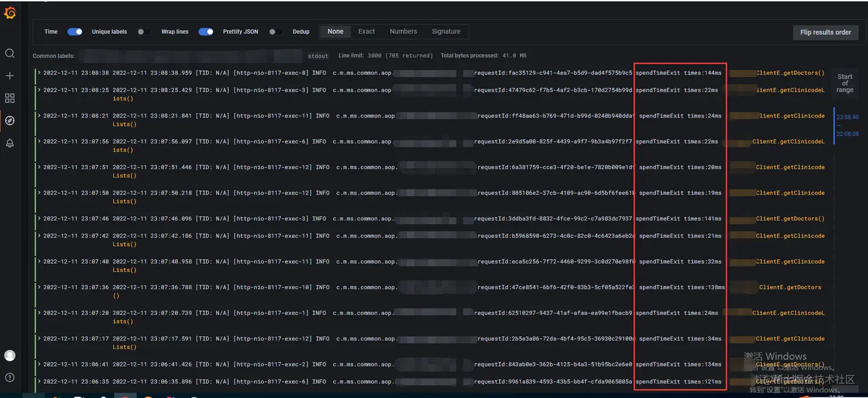Screen dimensions: 868x398
Task: Click Line limit 3000 text
Action: (x=386, y=56)
